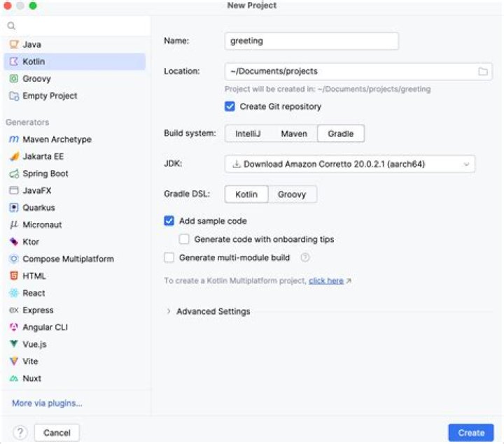Click the Ktor icon
The height and width of the screenshot is (444, 504).
[x=14, y=242]
